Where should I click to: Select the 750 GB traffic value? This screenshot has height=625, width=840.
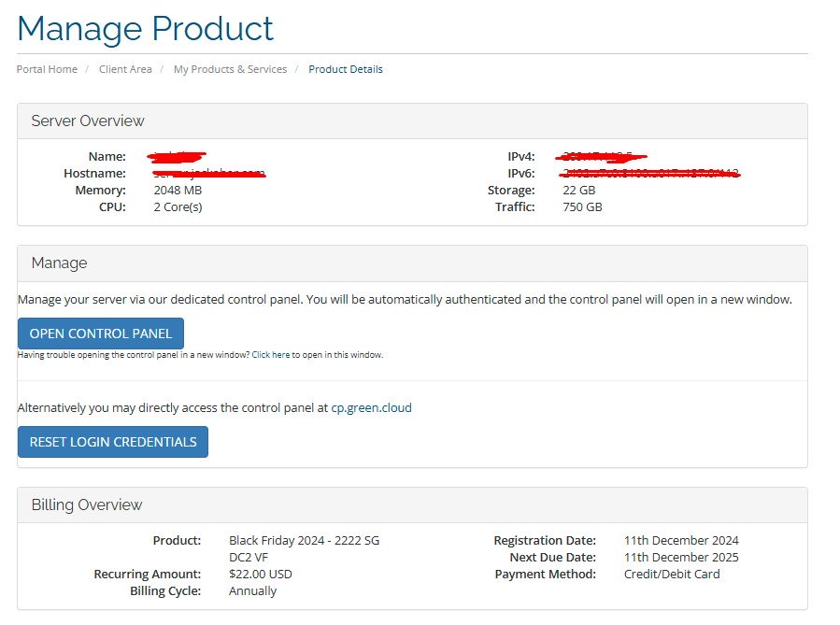tap(580, 206)
